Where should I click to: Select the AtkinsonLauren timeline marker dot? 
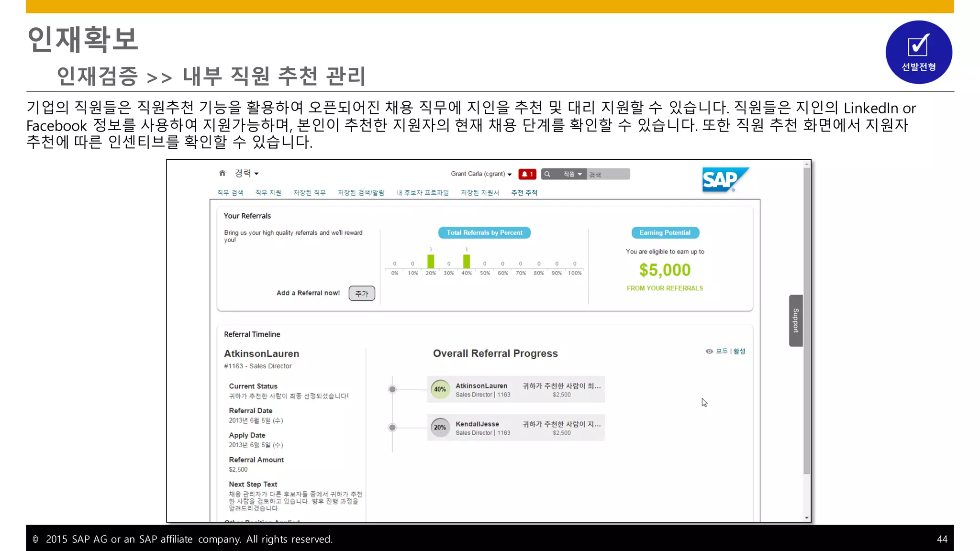coord(392,389)
